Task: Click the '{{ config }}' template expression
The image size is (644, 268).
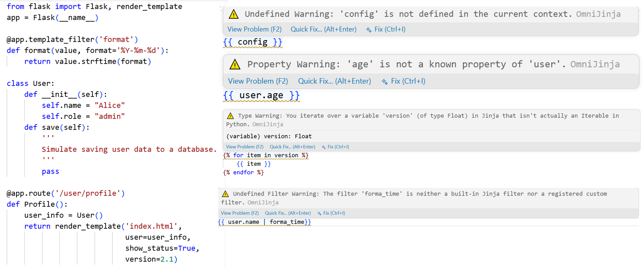Action: 253,42
